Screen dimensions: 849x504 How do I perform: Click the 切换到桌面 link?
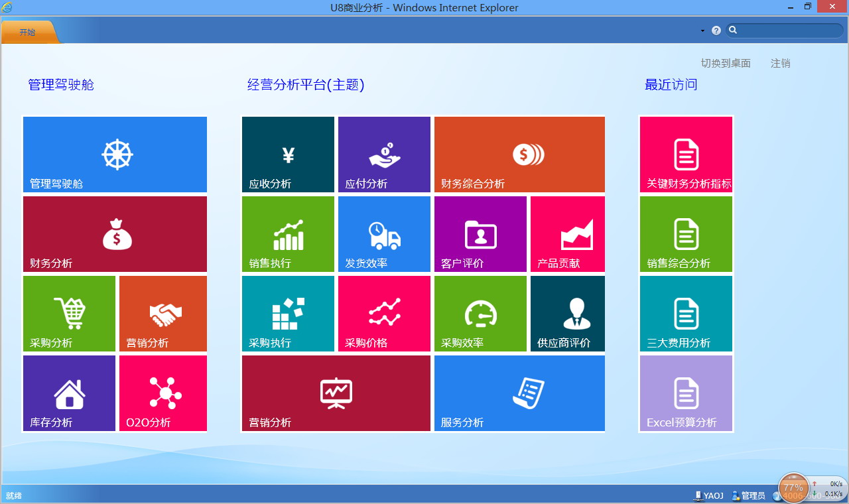click(726, 63)
